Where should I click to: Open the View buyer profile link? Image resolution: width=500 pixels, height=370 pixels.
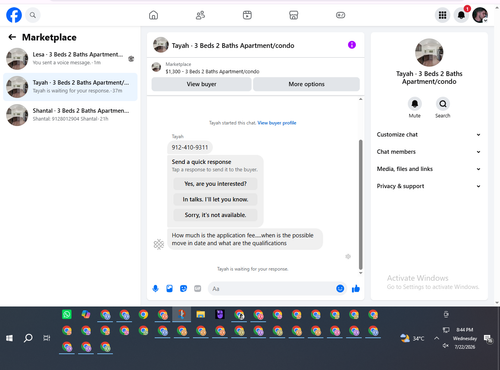[x=277, y=123]
